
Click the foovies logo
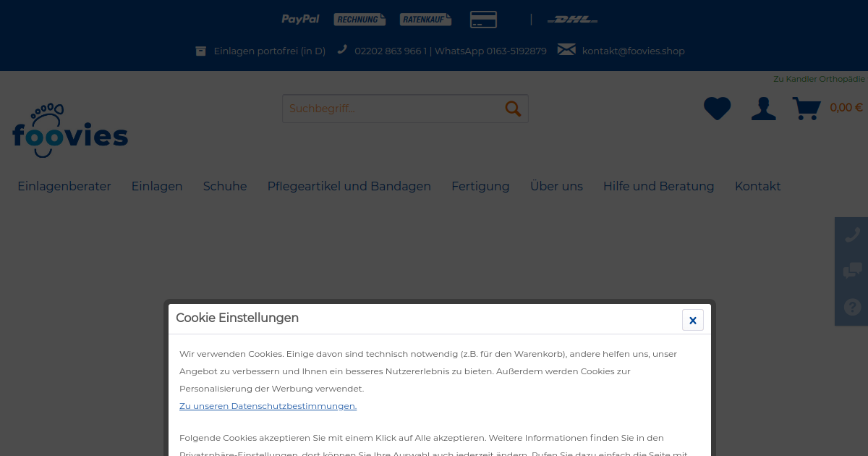[x=70, y=130]
